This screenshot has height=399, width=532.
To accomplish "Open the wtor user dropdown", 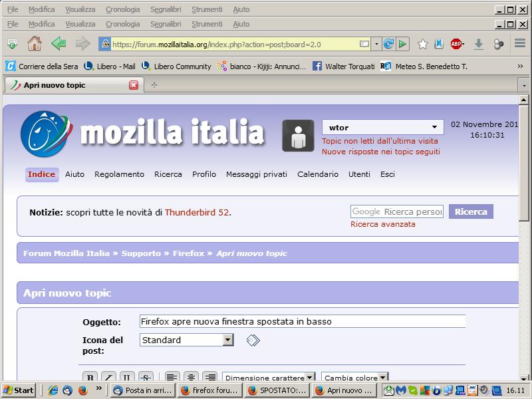I will click(383, 128).
